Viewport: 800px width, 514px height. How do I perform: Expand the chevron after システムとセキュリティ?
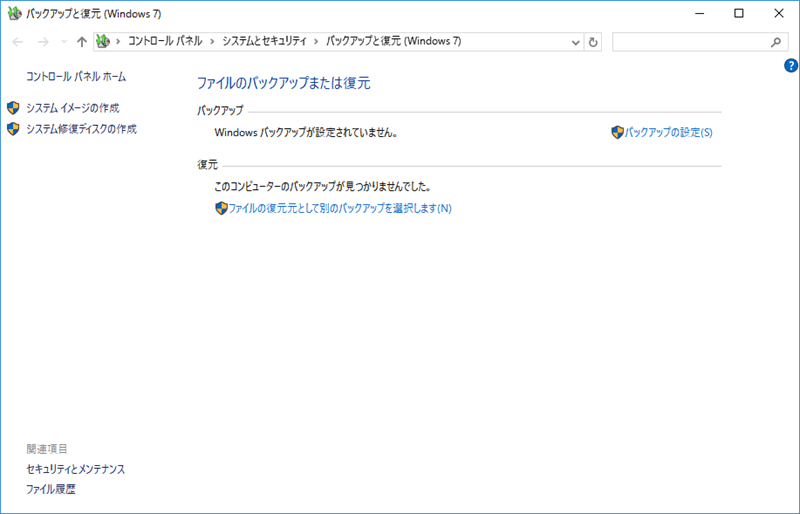316,41
